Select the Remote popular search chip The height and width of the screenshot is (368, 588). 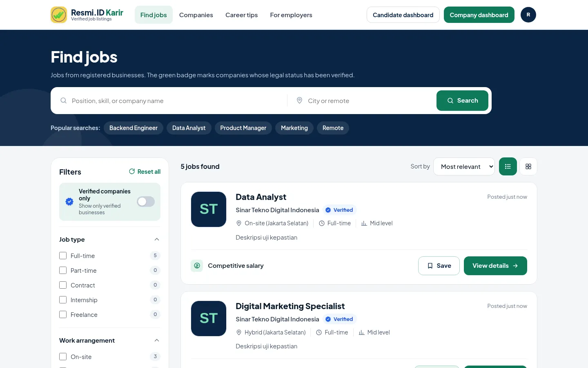coord(333,128)
